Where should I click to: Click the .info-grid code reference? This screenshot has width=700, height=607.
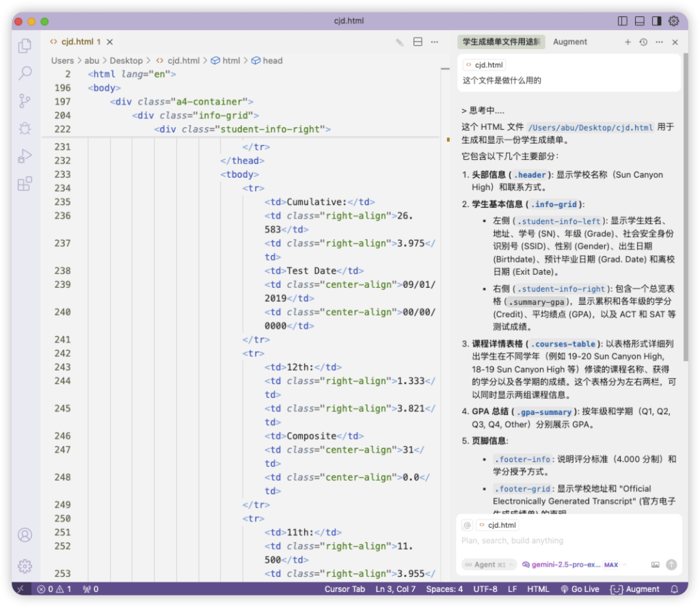point(554,204)
